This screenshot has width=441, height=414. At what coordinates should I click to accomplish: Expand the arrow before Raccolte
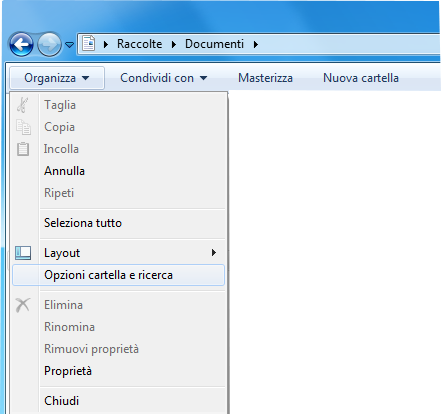click(x=106, y=44)
